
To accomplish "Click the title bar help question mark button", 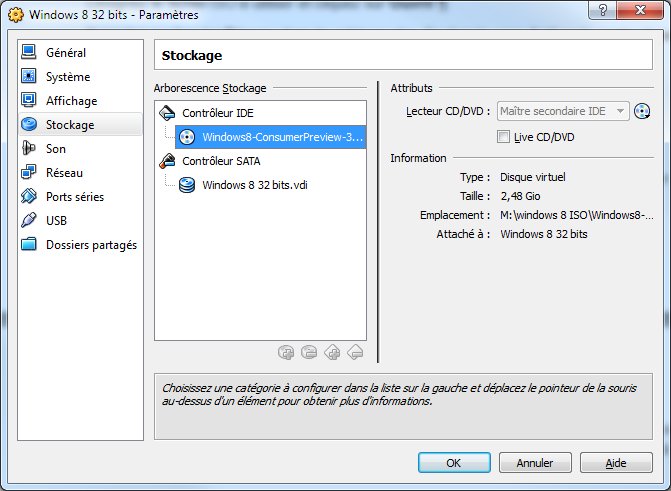I will pos(603,10).
